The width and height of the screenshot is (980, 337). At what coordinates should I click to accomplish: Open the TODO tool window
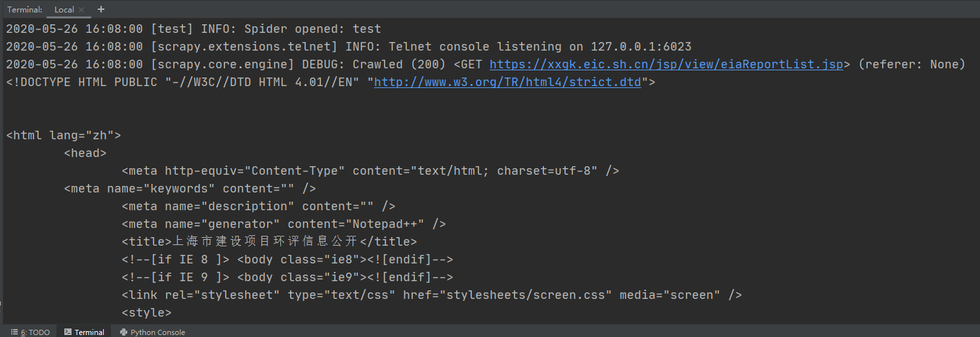coord(30,332)
